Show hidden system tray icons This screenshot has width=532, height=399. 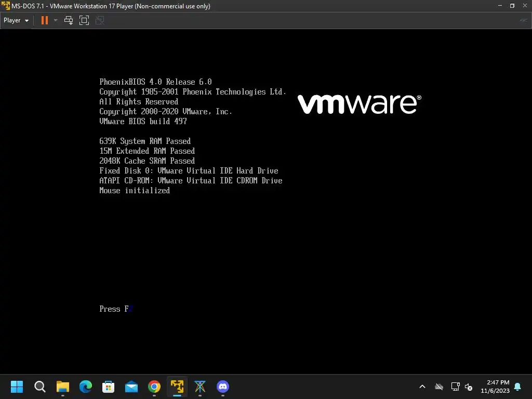(422, 387)
